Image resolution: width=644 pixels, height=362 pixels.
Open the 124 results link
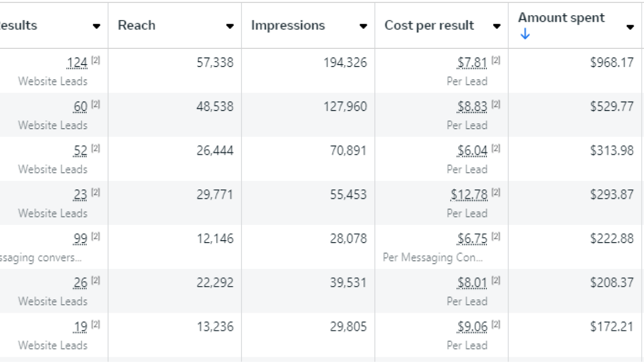point(77,63)
